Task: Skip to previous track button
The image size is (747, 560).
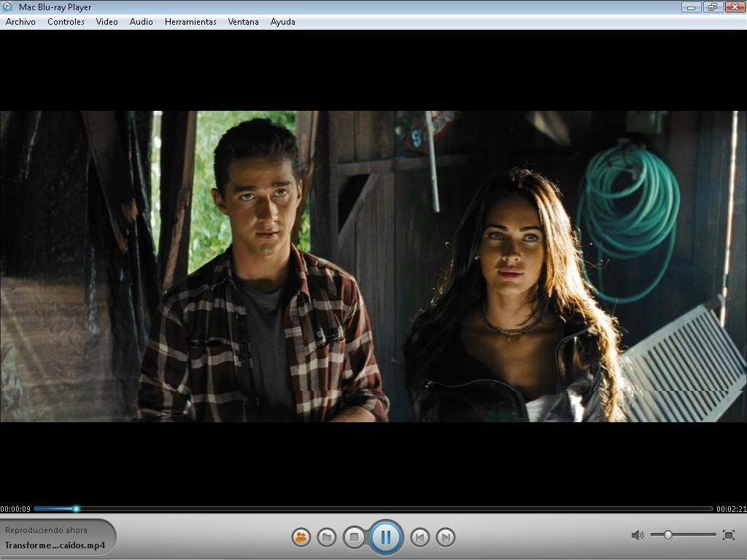Action: [x=420, y=537]
